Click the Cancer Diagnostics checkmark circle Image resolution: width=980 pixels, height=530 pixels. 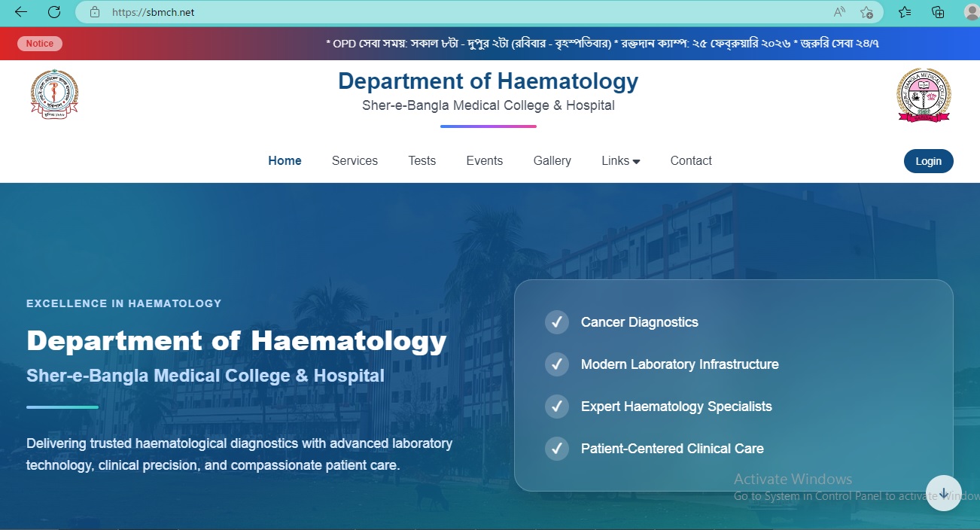pos(557,322)
